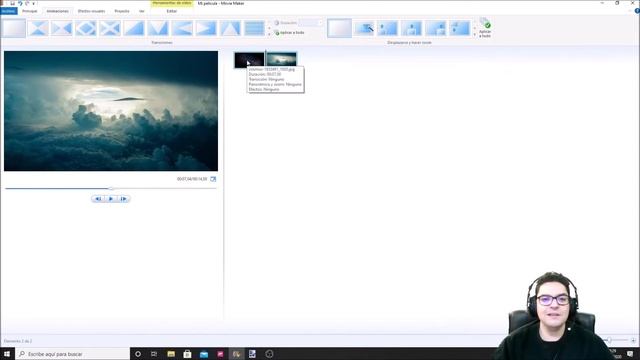This screenshot has height=360, width=640.
Task: Switch to Efectos visuales tab
Action: click(x=91, y=11)
